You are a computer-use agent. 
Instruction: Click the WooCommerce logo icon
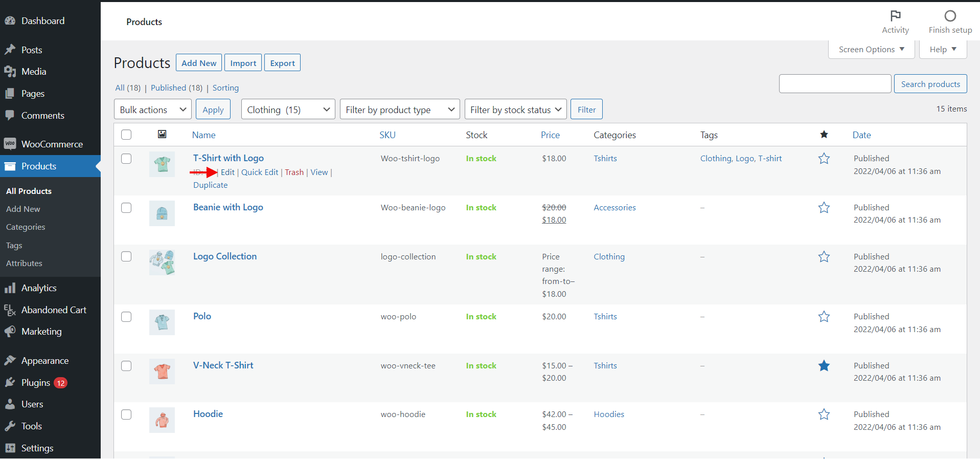pyautogui.click(x=10, y=144)
